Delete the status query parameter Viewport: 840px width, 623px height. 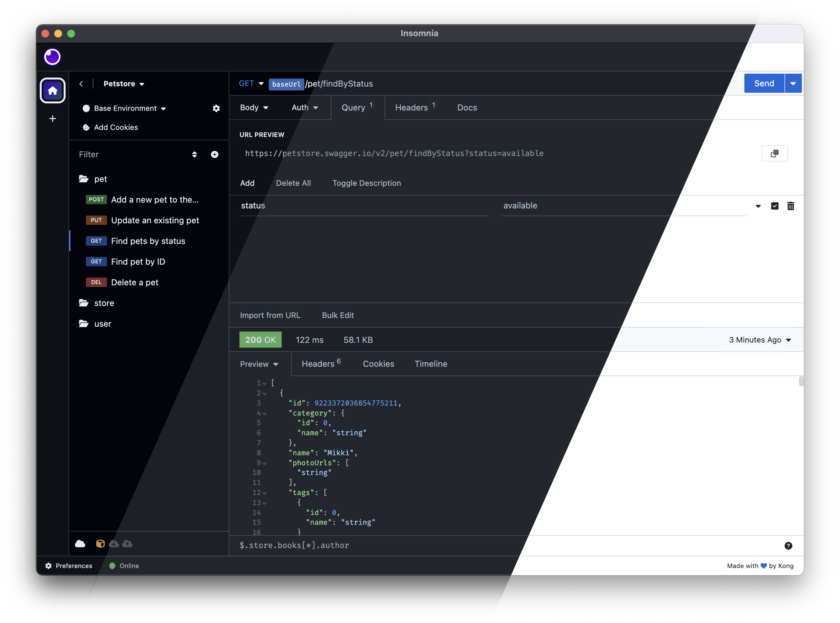(x=791, y=206)
